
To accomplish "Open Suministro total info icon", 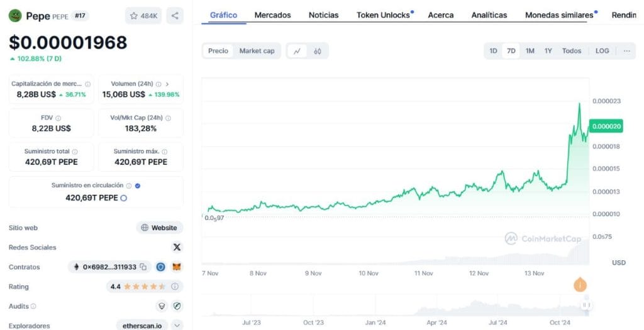I will [75, 152].
